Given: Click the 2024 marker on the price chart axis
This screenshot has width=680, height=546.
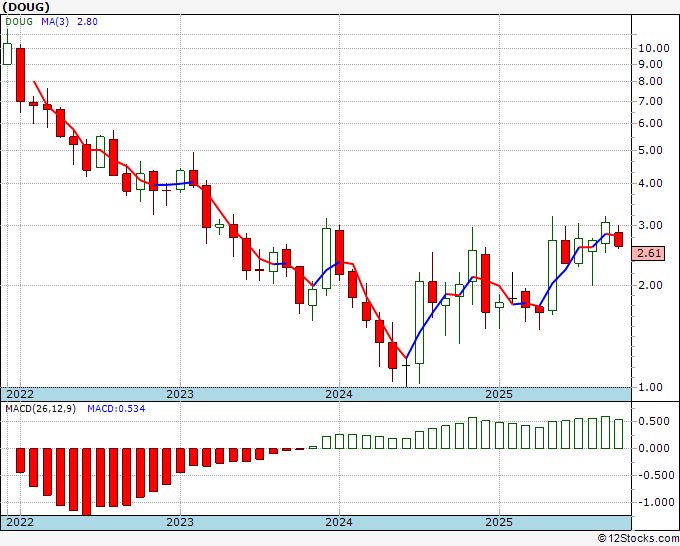Looking at the screenshot, I should pyautogui.click(x=339, y=394).
